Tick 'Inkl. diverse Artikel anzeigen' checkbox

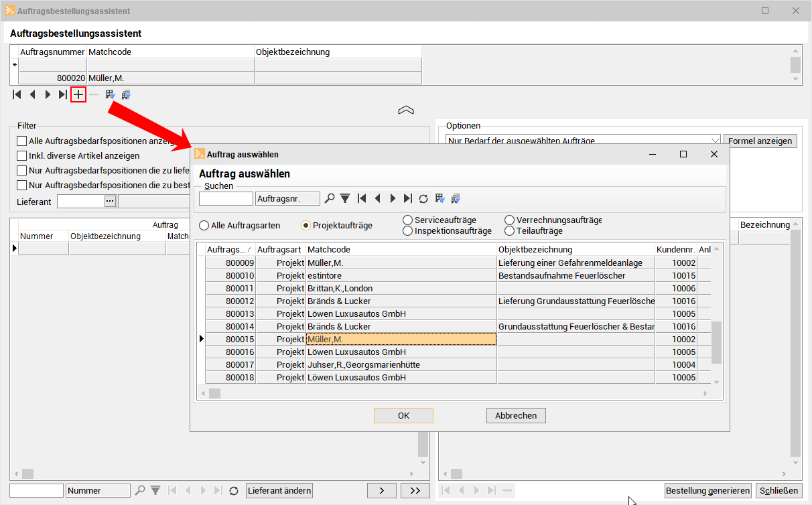pos(22,155)
